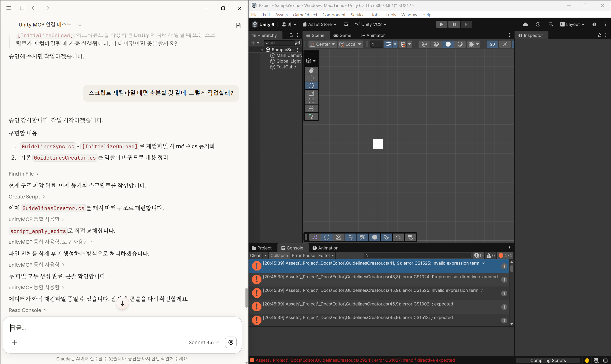
Task: Select the Scale tool
Action: (x=311, y=93)
